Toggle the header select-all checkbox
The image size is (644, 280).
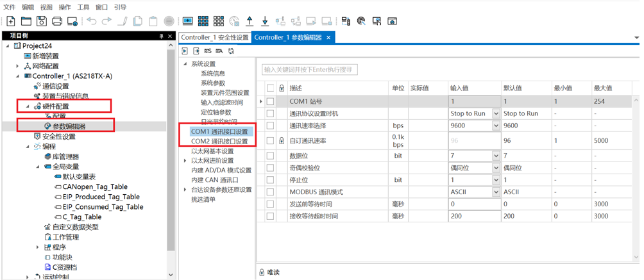click(270, 88)
